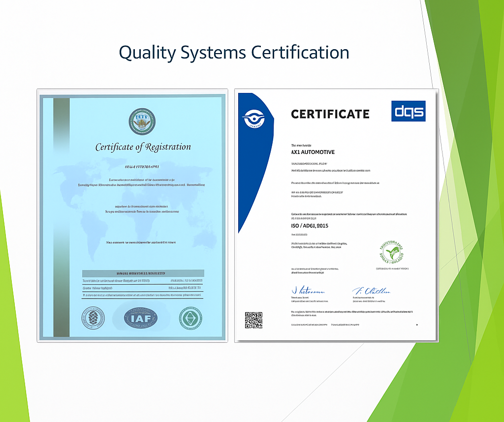Click the 'Certificate of Registration' heading

pos(143,147)
